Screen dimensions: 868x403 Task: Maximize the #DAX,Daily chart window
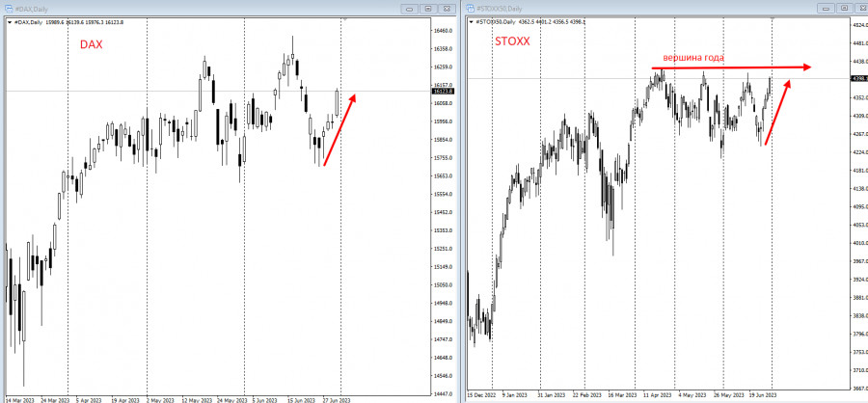(x=428, y=9)
